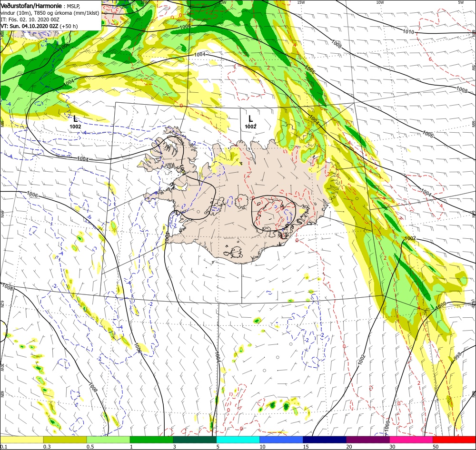Click the '15W' longitude label at top
Viewport: 476px width, 450px height.
coord(301,2)
